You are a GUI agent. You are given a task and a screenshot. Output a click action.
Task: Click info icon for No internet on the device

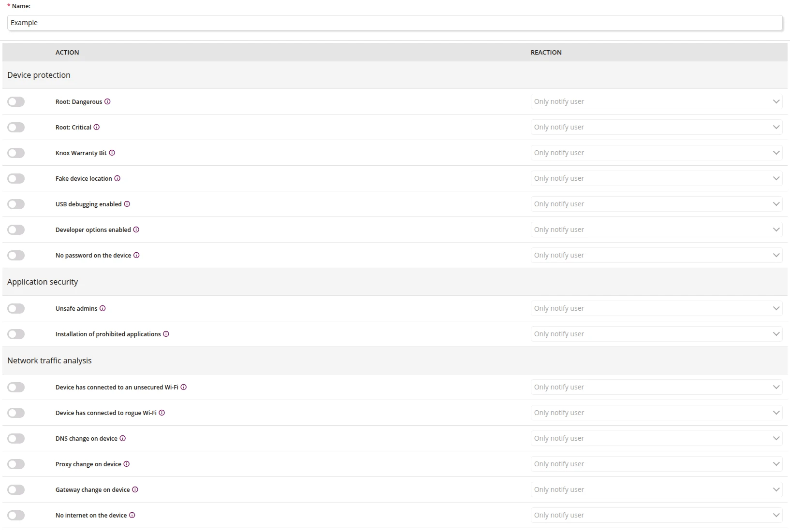[x=132, y=515]
